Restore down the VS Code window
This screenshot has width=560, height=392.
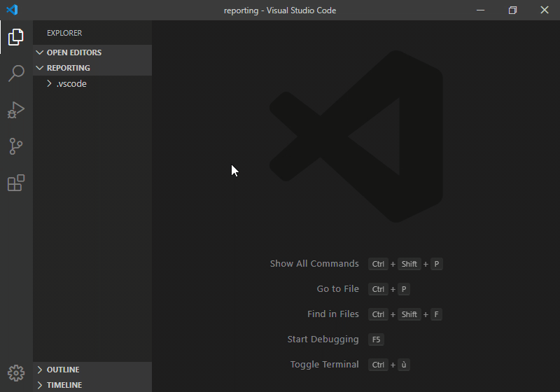click(x=512, y=10)
